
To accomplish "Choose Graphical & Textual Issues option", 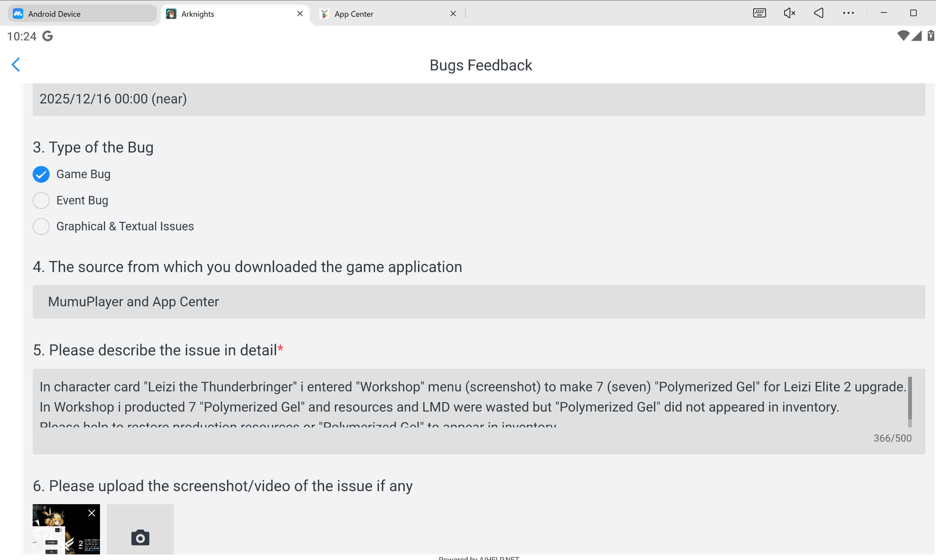I will pos(41,227).
